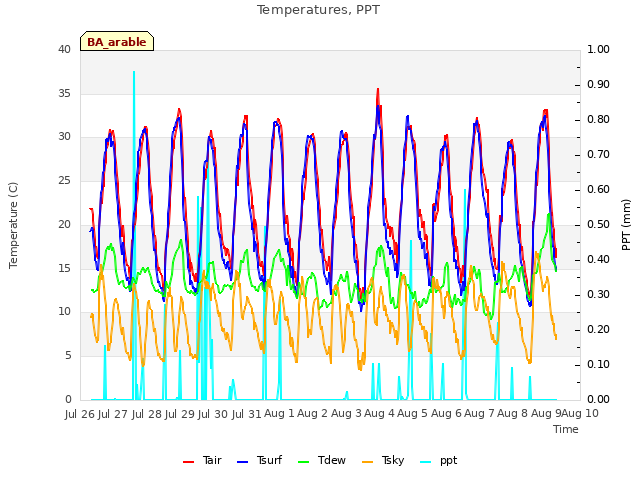
Task: Click the Tair legend label
Action: click(212, 460)
